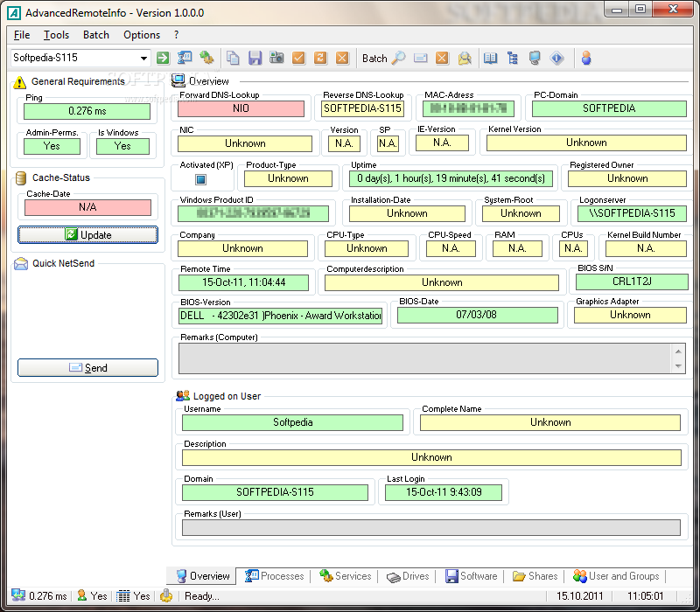Click the Is Windows Yes value
Viewport: 700px width, 612px height.
point(122,146)
